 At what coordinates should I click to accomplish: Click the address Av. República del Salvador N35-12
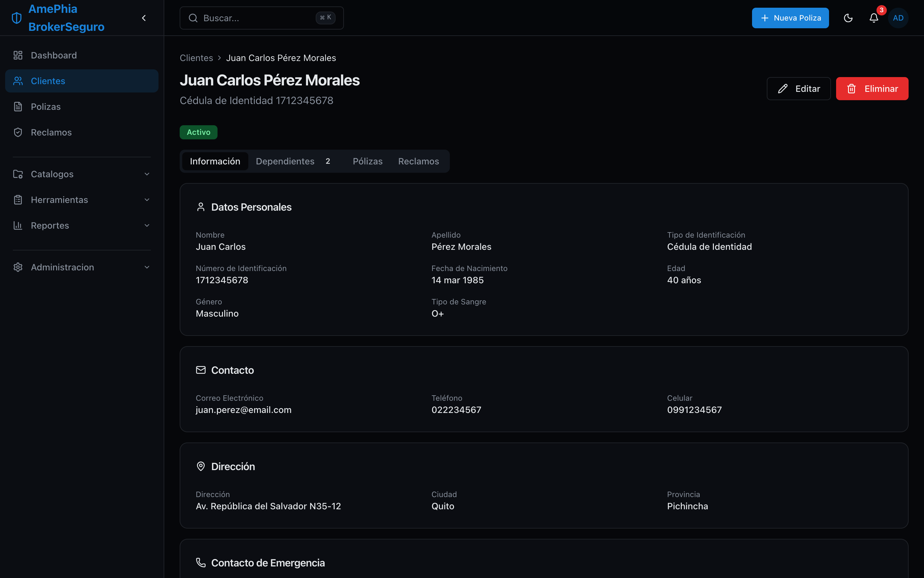pos(269,506)
